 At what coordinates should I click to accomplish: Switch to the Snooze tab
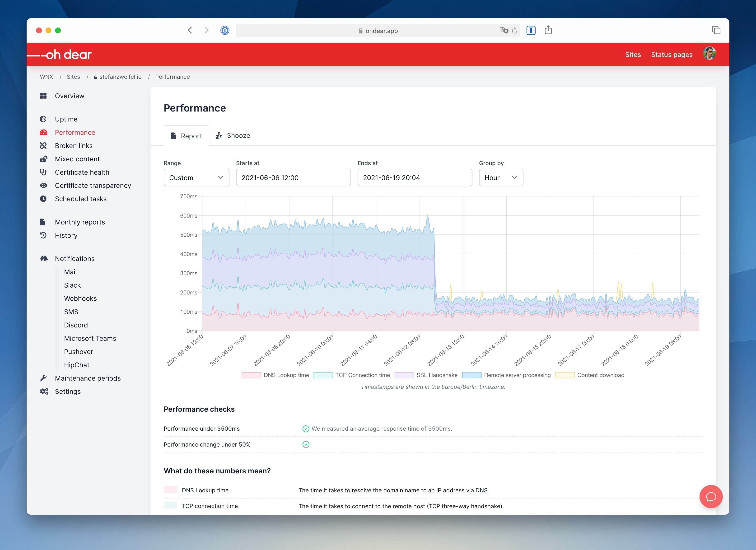click(x=233, y=136)
